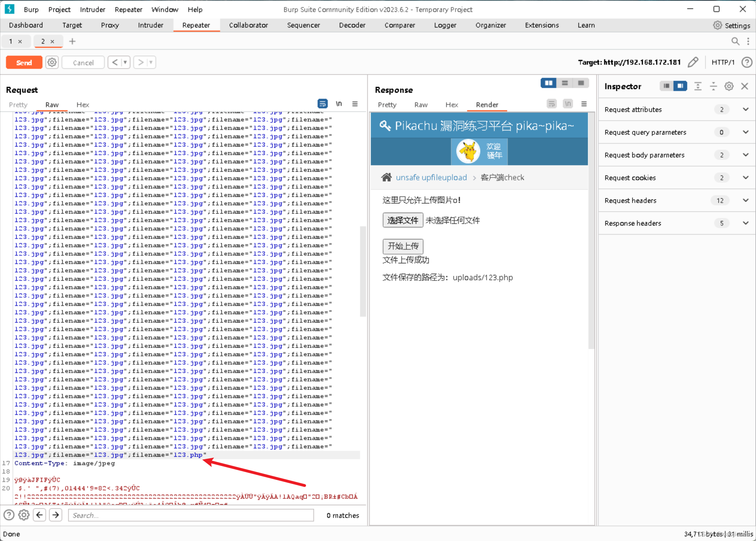
Task: Jump to previous search match arrow
Action: point(39,515)
